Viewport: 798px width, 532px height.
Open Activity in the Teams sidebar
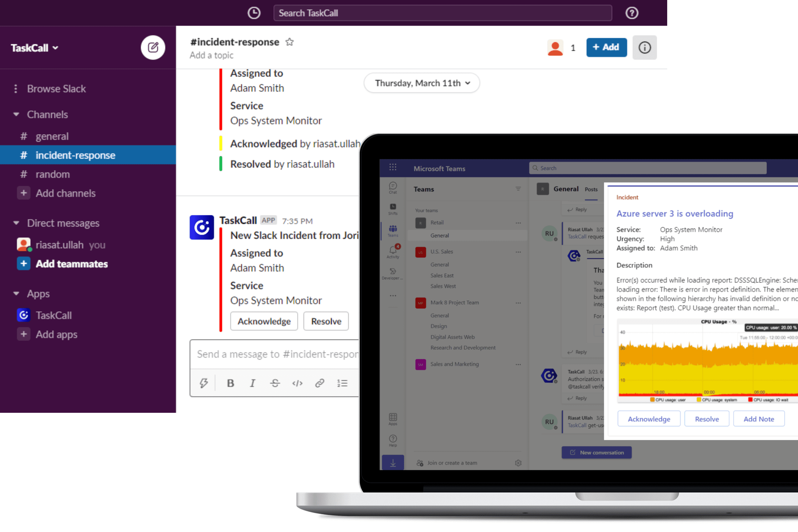pyautogui.click(x=393, y=252)
